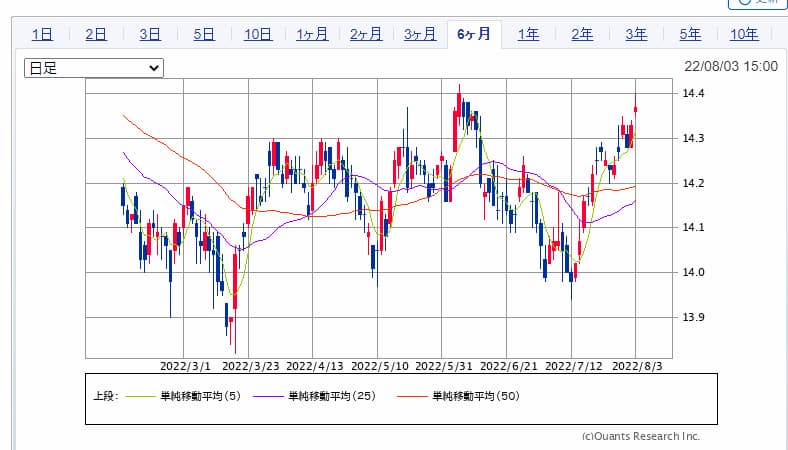Switch to the 1日 chart tab
The width and height of the screenshot is (788, 450).
tap(42, 34)
